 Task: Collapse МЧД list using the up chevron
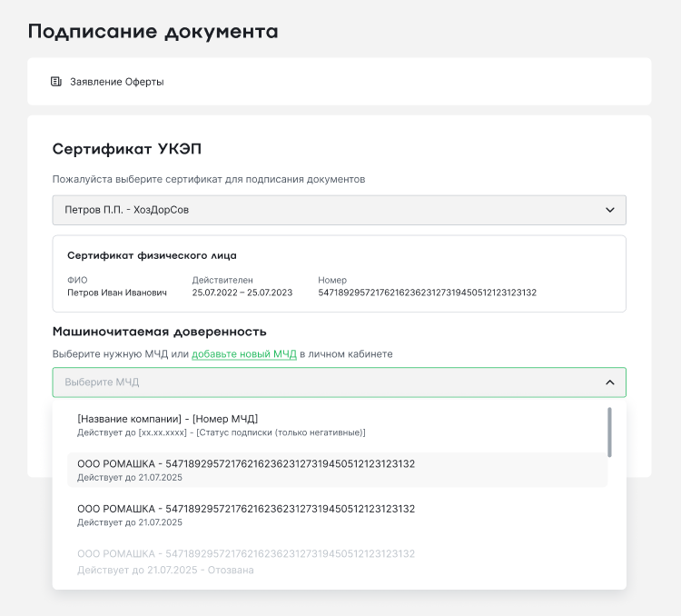coord(609,383)
